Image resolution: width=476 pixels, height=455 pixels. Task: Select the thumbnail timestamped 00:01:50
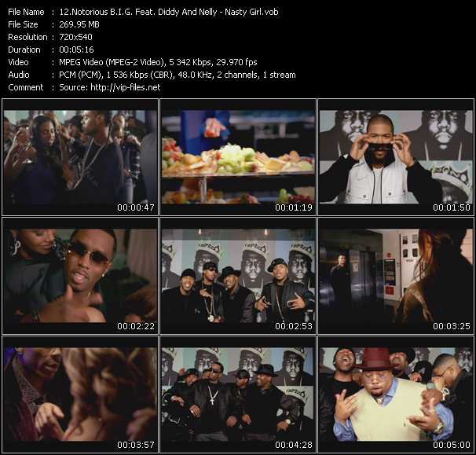pyautogui.click(x=396, y=156)
